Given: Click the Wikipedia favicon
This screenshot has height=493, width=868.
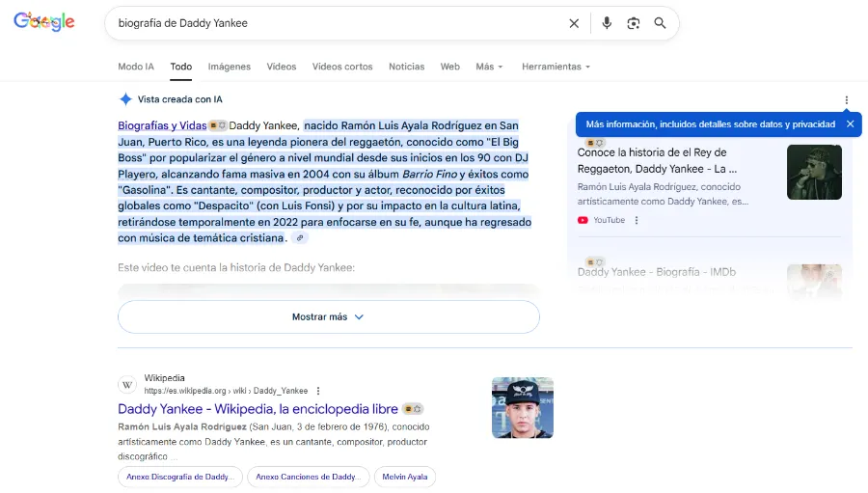Looking at the screenshot, I should click(127, 384).
